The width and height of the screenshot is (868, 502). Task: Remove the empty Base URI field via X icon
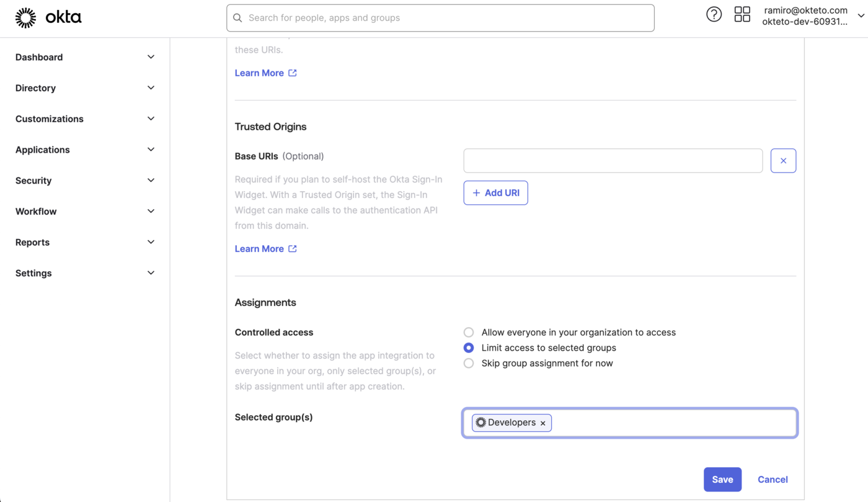[783, 160]
